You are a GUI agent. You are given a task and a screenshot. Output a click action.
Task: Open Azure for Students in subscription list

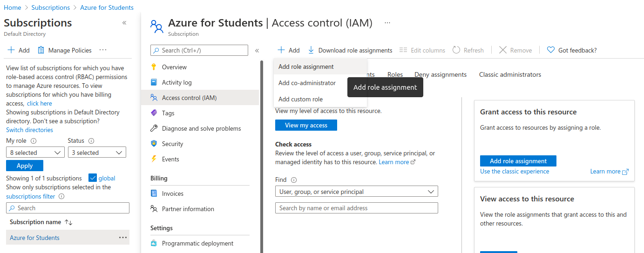click(35, 238)
